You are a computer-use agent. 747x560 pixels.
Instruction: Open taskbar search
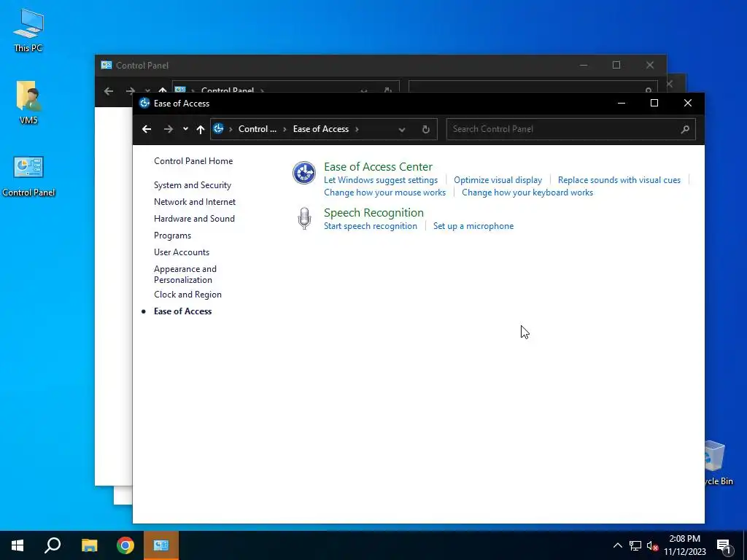(x=53, y=545)
